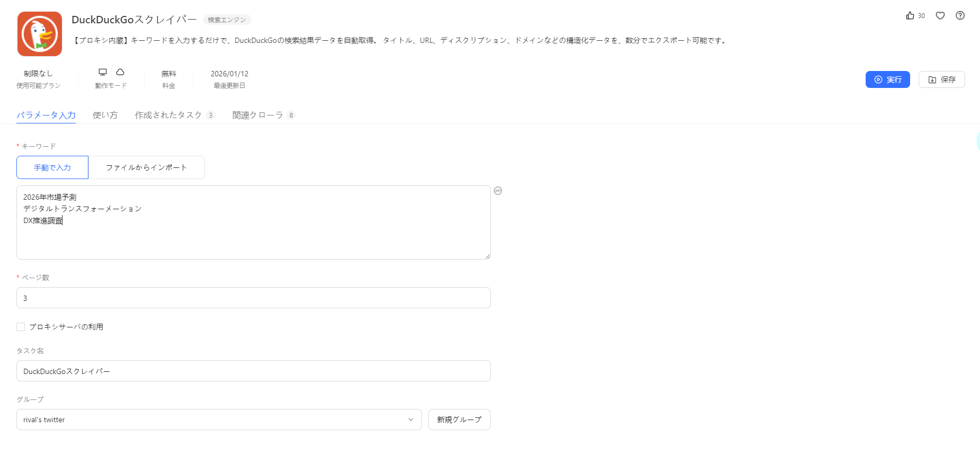Click the 保存 button
This screenshot has height=472, width=980.
pos(942,79)
